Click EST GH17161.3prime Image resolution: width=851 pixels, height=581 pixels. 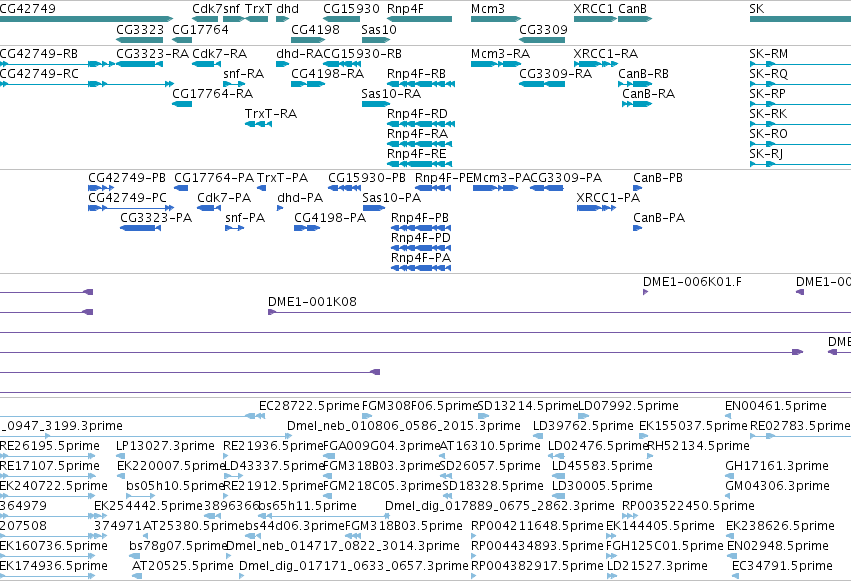point(777,466)
